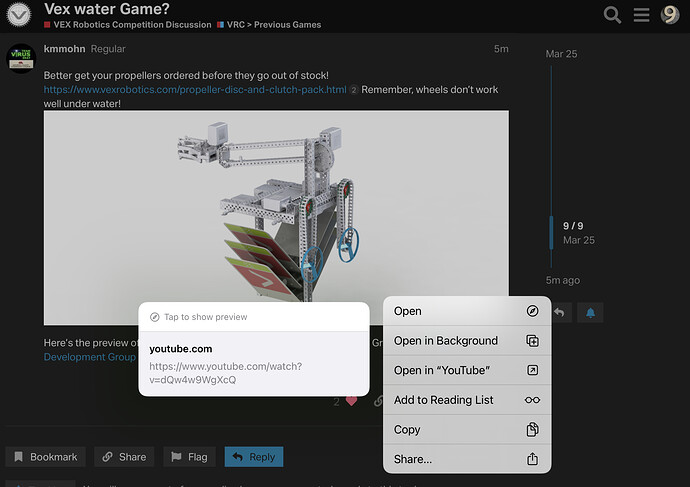
Task: Open the forum search magnifier icon
Action: point(612,15)
